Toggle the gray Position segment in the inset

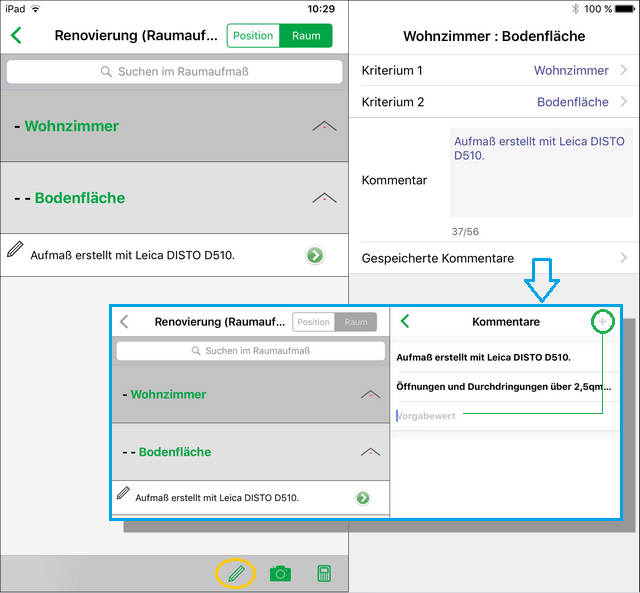coord(313,322)
